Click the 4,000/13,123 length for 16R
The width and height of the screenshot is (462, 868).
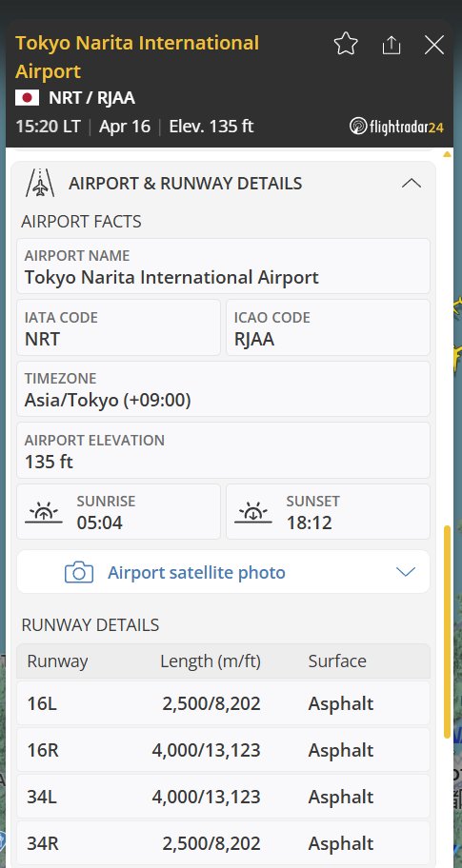(206, 750)
